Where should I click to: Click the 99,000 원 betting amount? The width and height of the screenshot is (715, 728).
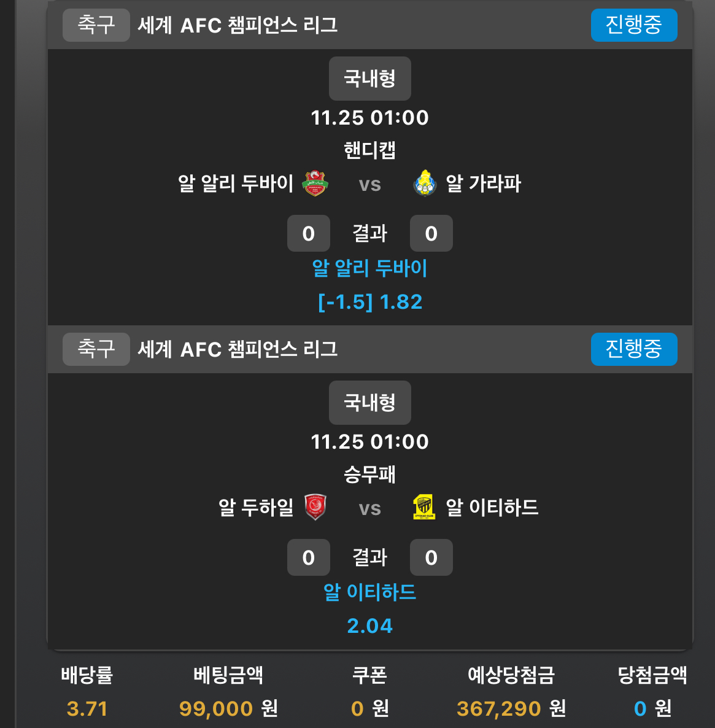coord(228,708)
